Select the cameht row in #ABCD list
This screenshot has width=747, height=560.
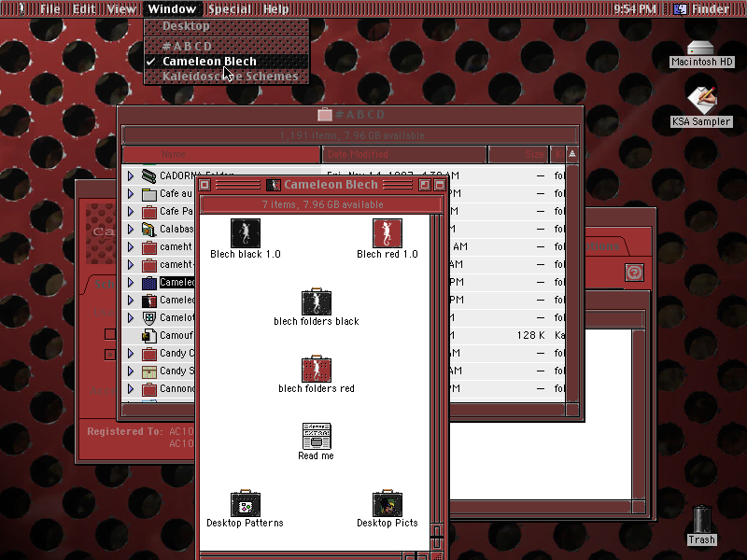coord(176,246)
